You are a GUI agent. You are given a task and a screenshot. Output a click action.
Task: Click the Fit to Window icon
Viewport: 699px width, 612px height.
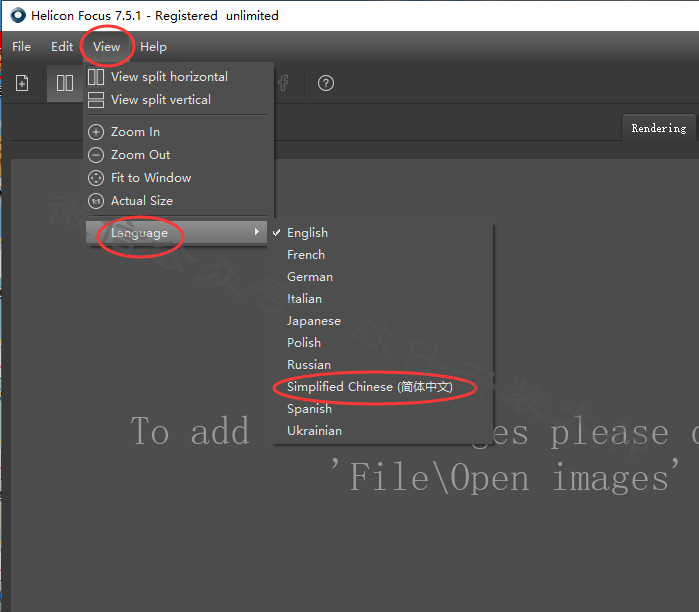click(x=96, y=178)
